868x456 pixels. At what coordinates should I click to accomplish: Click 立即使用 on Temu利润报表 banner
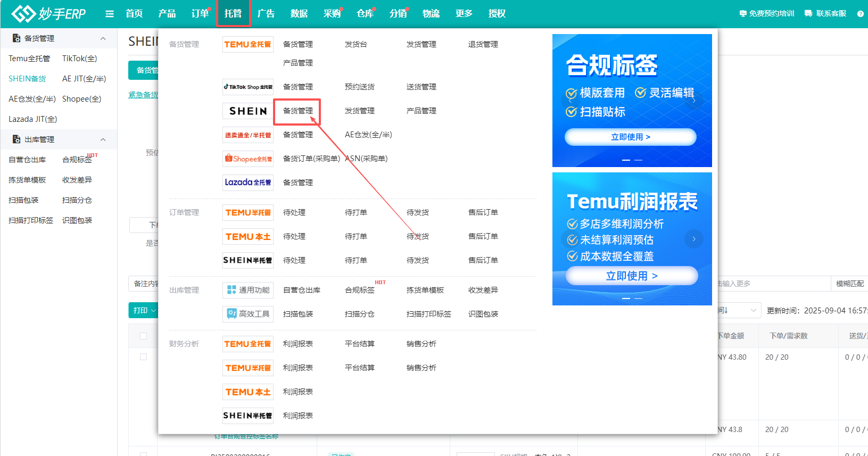point(632,276)
